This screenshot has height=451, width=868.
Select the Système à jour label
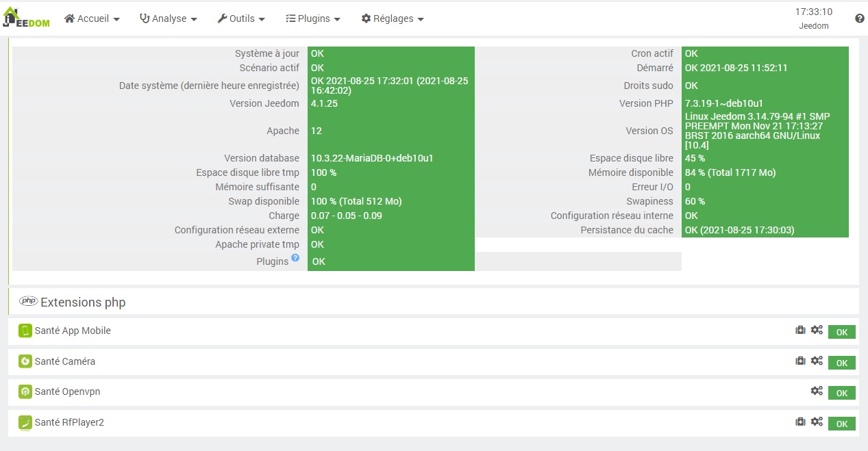(x=267, y=53)
